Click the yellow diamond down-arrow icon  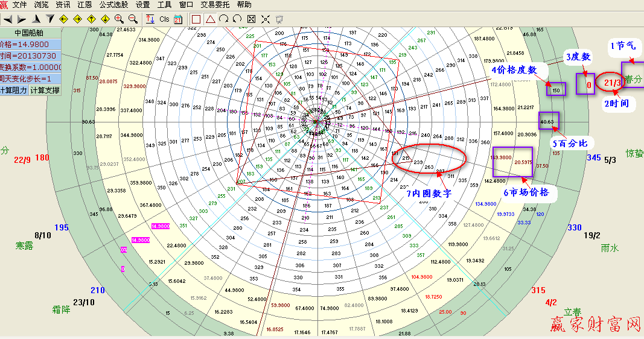[105, 19]
